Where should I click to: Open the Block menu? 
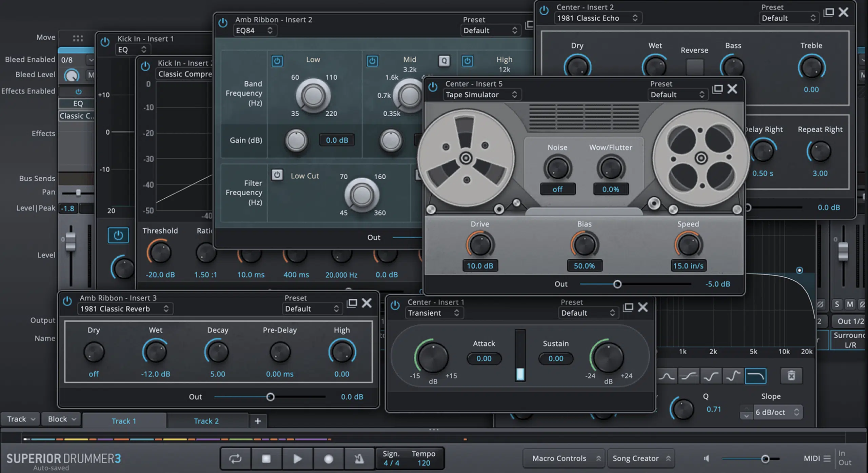click(61, 419)
